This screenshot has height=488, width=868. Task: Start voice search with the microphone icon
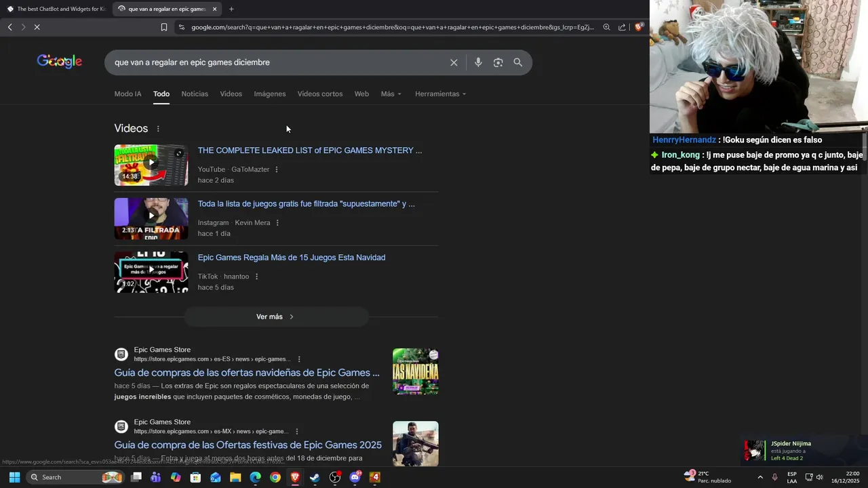tap(478, 62)
